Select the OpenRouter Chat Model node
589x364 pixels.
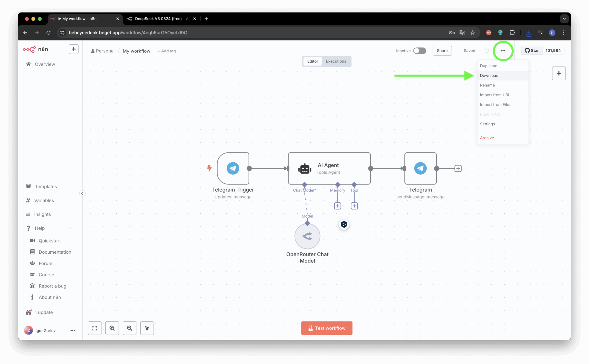click(307, 236)
